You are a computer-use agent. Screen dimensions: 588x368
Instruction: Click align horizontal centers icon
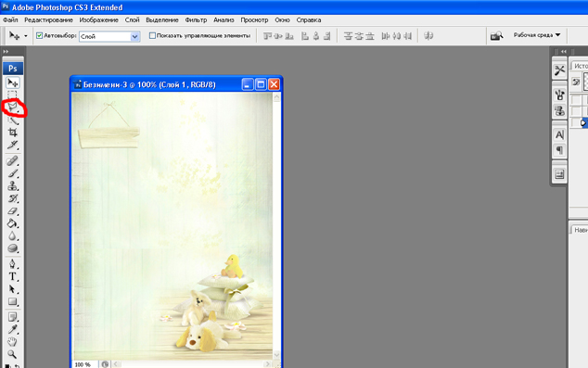pos(316,36)
